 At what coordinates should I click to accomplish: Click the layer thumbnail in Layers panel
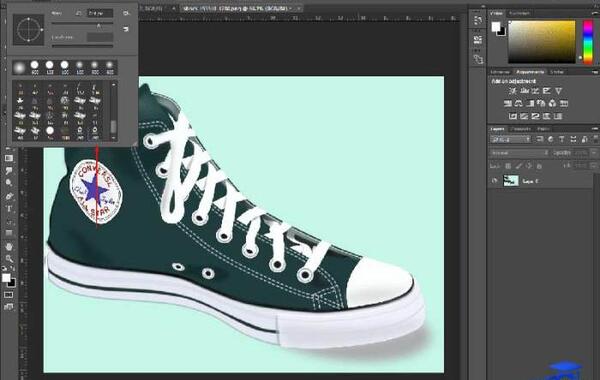[x=510, y=181]
